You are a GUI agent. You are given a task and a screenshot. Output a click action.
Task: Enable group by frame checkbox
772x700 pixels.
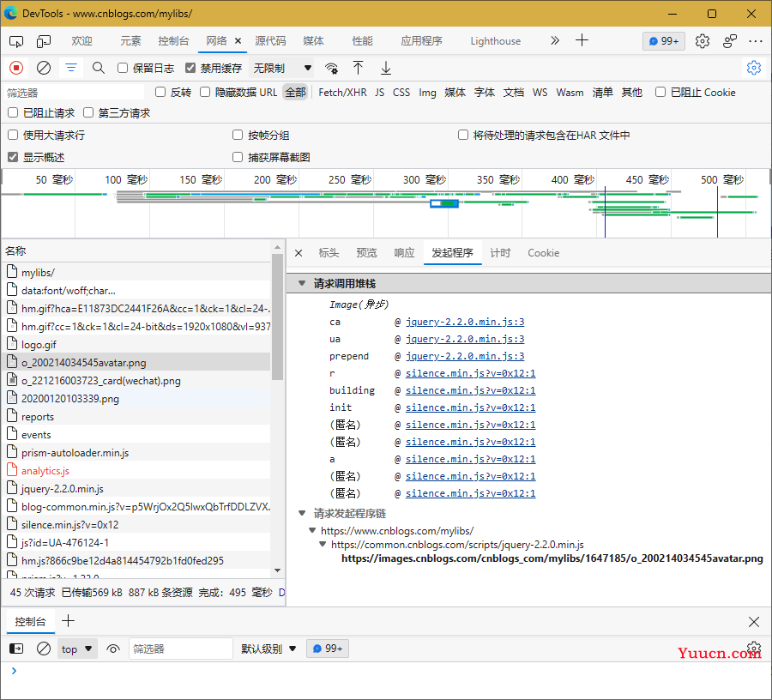tap(238, 135)
